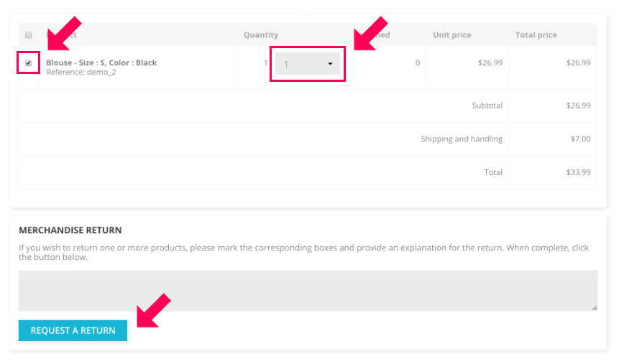The height and width of the screenshot is (364, 619).
Task: Click the return explanation text area
Action: pyautogui.click(x=308, y=290)
